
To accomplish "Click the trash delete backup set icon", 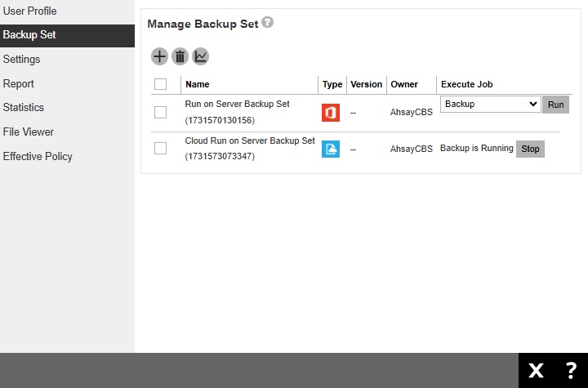I will [180, 56].
